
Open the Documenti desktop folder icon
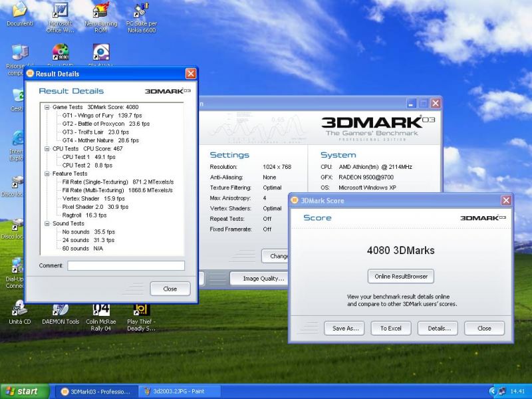[20, 13]
